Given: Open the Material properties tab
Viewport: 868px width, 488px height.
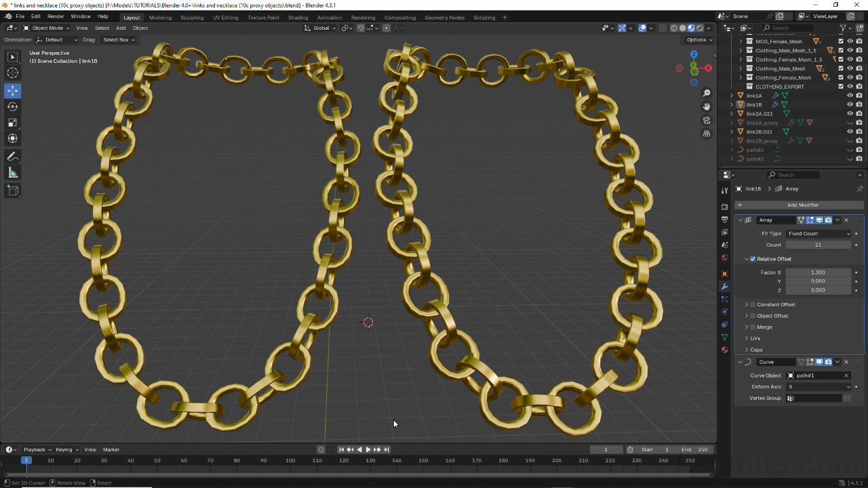Looking at the screenshot, I should pos(725,350).
